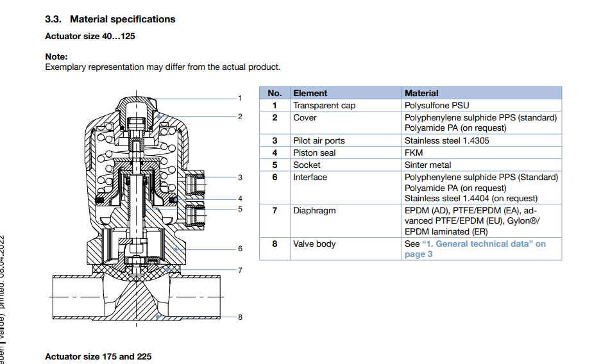Click the "No." table column header
The image size is (601, 364).
pyautogui.click(x=275, y=93)
